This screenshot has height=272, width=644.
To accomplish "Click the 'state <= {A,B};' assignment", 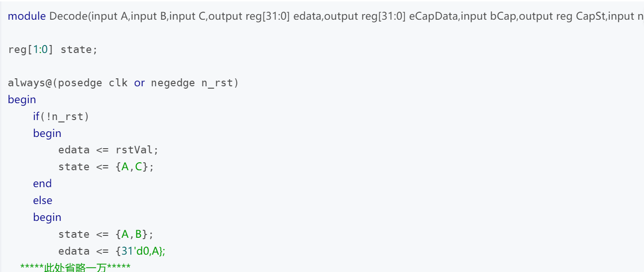I will point(106,234).
